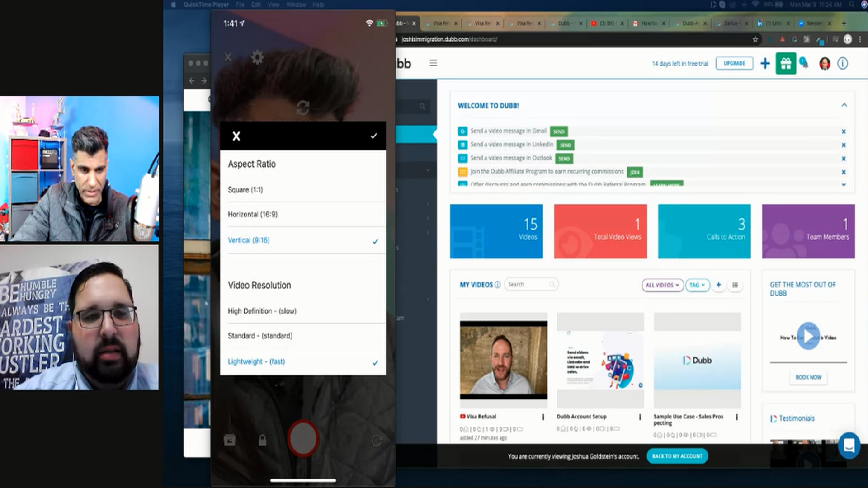The height and width of the screenshot is (488, 868).
Task: Open options menu for Sample Use Case video
Action: point(737,417)
